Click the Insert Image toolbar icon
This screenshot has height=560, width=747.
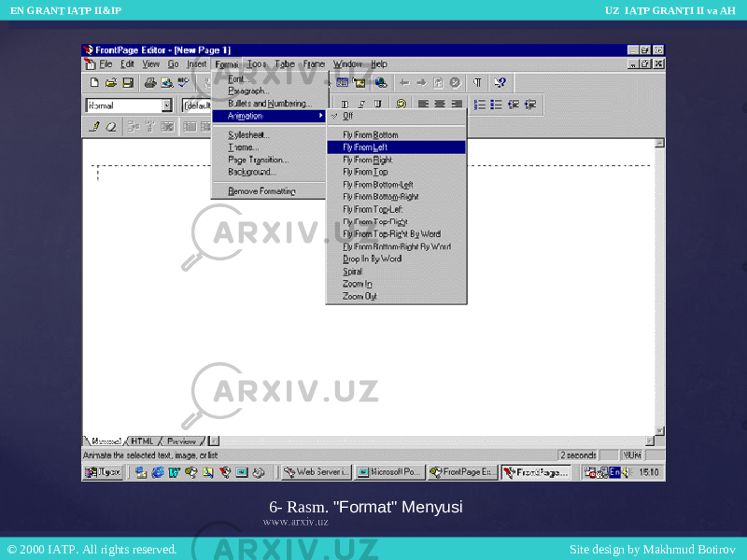click(x=359, y=83)
